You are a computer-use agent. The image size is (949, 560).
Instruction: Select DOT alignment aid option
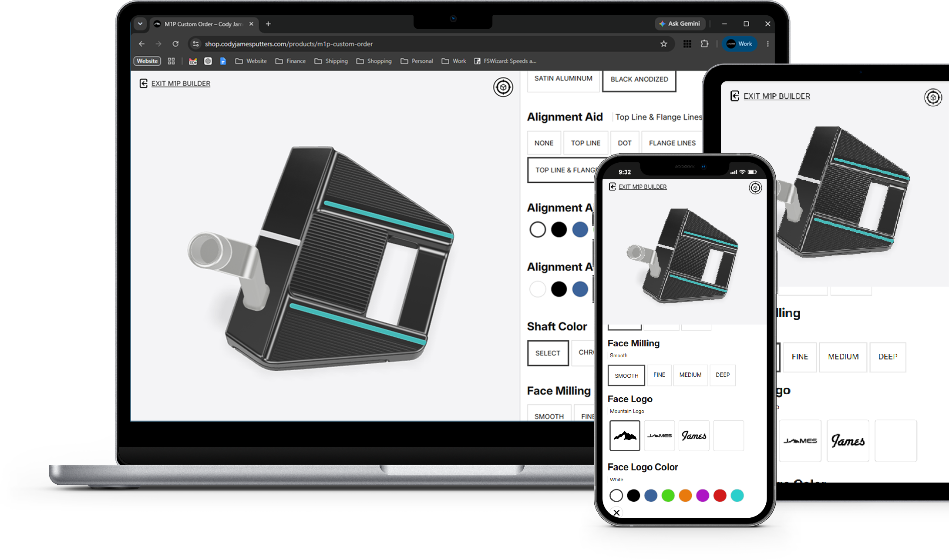pyautogui.click(x=625, y=143)
